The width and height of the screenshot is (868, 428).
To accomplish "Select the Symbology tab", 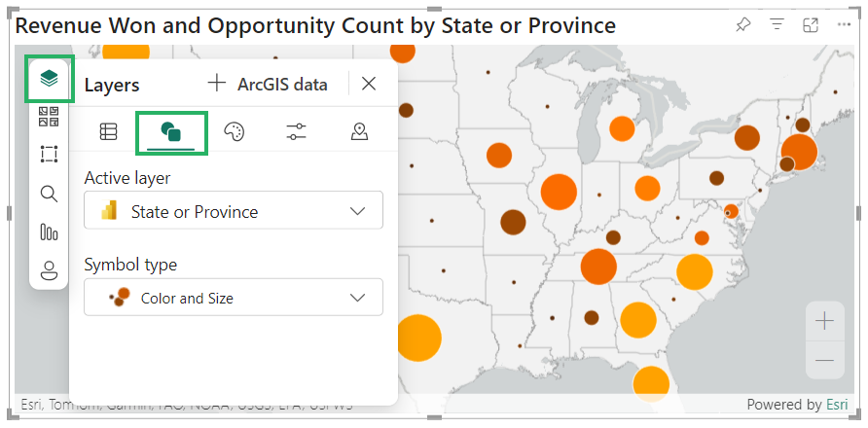I will pyautogui.click(x=171, y=132).
